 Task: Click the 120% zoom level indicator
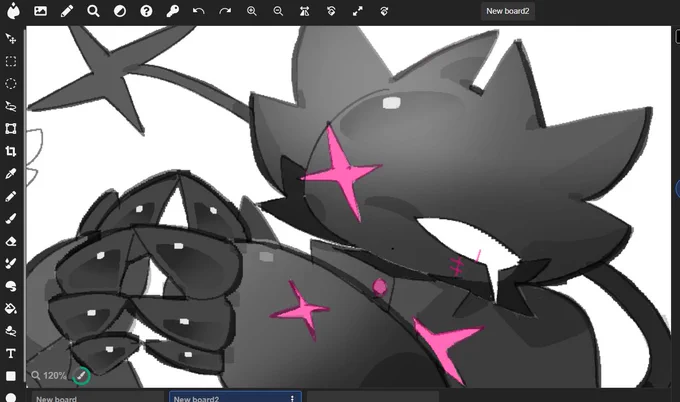pyautogui.click(x=49, y=376)
